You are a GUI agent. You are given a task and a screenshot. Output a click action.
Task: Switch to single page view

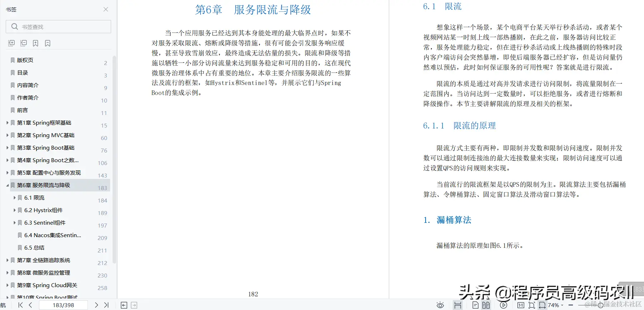pyautogui.click(x=475, y=305)
